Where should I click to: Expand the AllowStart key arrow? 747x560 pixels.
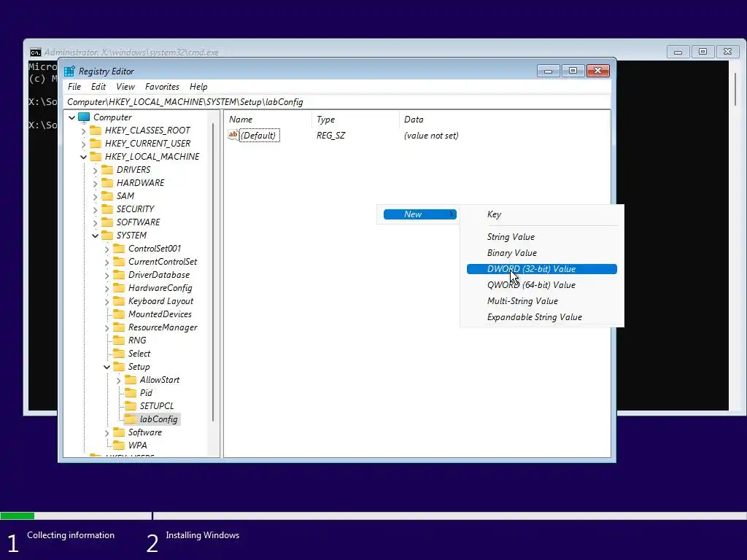119,381
